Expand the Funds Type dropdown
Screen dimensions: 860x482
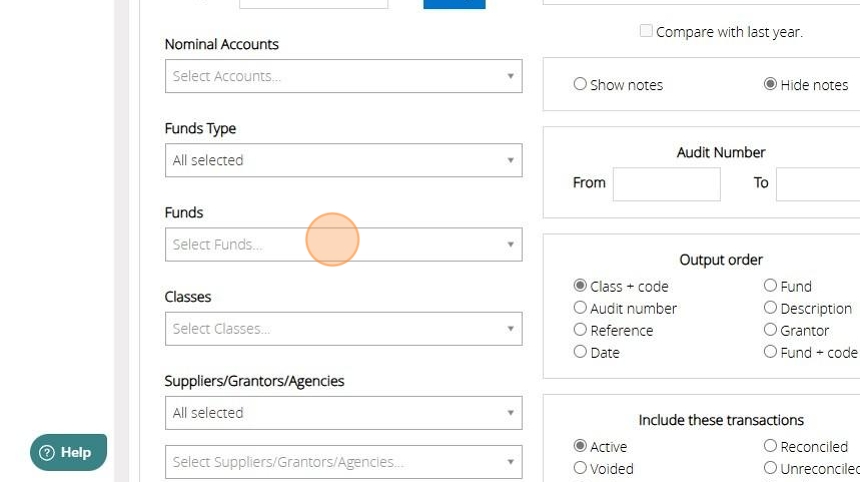pyautogui.click(x=343, y=160)
